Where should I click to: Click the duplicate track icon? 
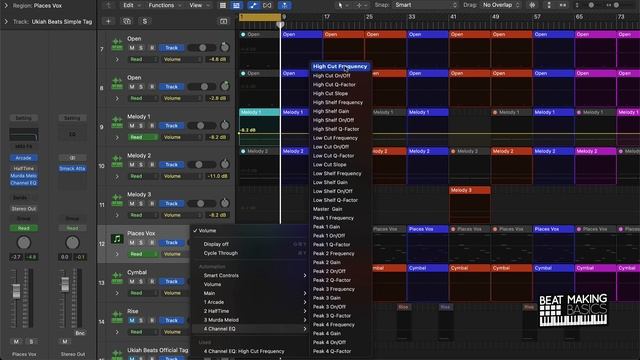click(x=127, y=21)
